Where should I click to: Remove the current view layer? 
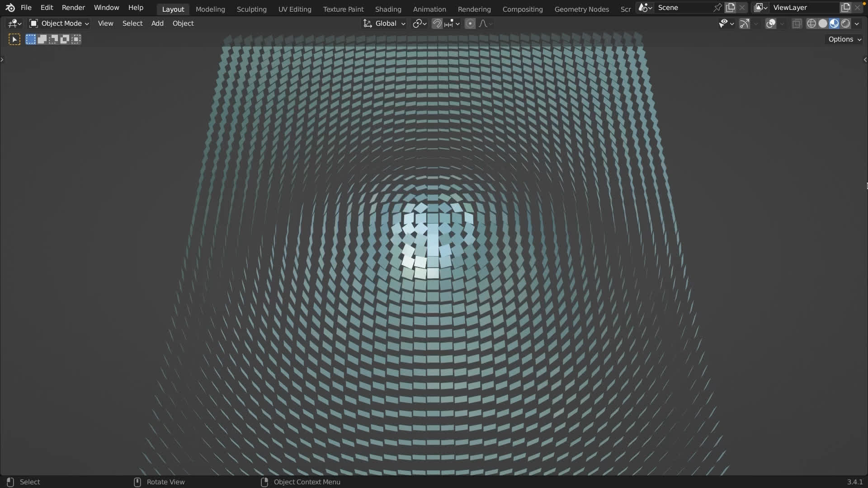(x=857, y=8)
